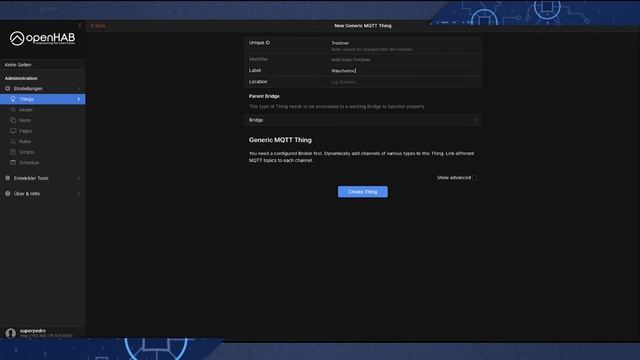This screenshot has height=360, width=640.
Task: Click the Generic MQTT Thing heading
Action: click(x=280, y=140)
